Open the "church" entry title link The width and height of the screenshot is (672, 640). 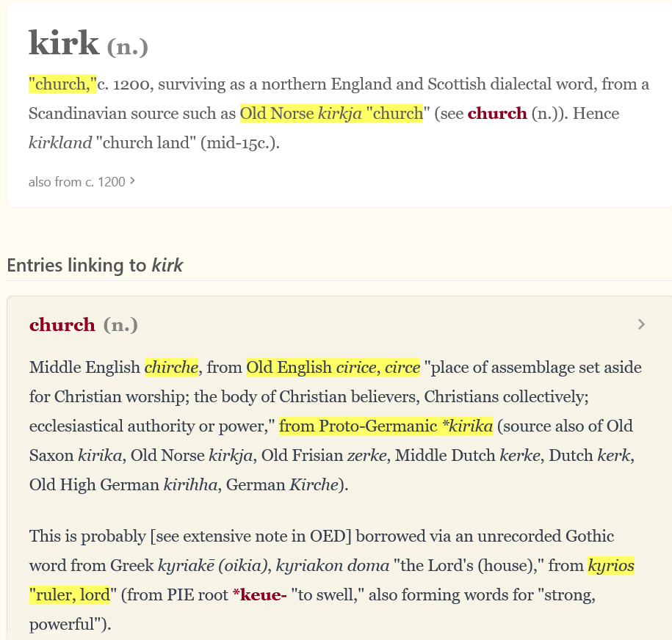(62, 324)
